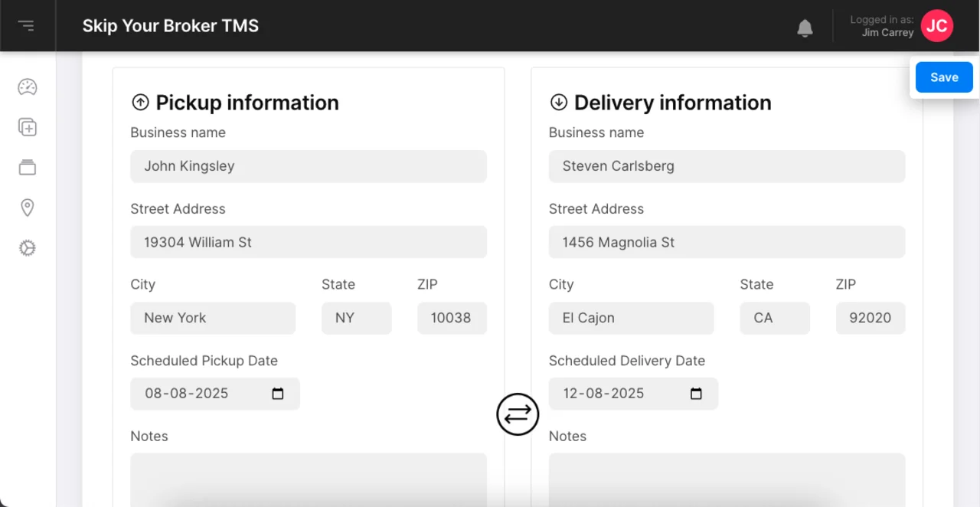Click the pickup street address field
980x507 pixels.
(308, 242)
